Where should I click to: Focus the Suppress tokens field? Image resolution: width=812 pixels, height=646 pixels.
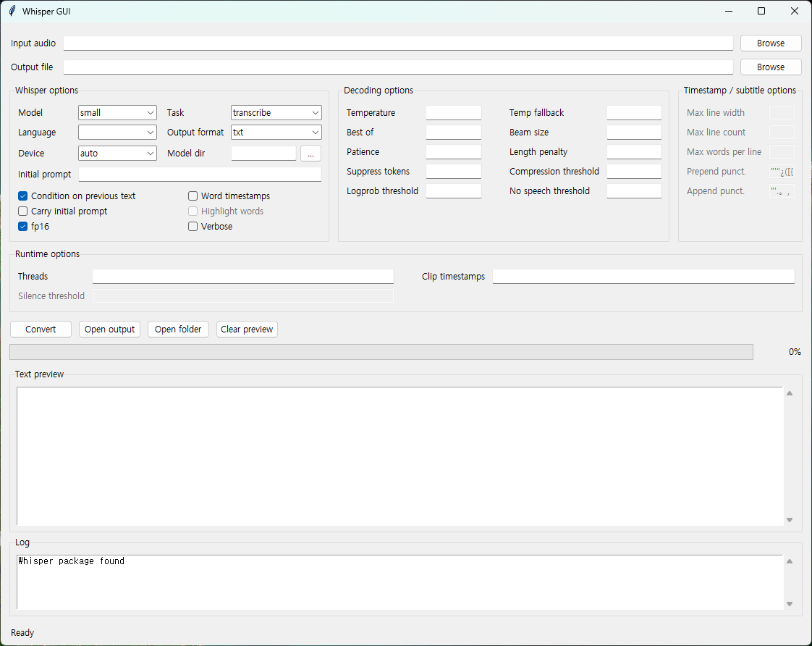tap(454, 172)
